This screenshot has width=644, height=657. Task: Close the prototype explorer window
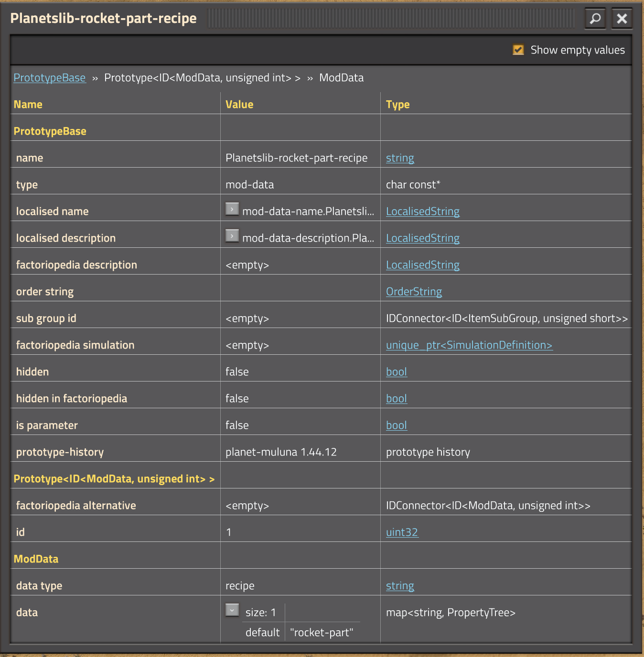tap(622, 19)
